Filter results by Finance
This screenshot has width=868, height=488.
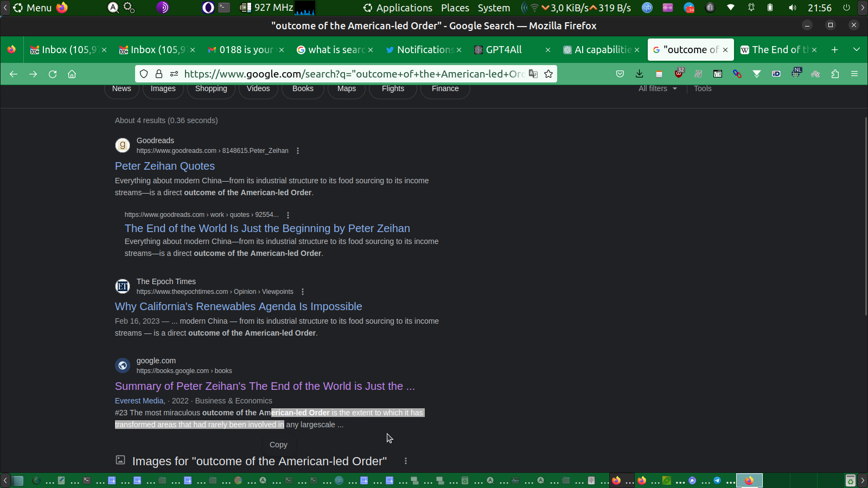pos(445,89)
